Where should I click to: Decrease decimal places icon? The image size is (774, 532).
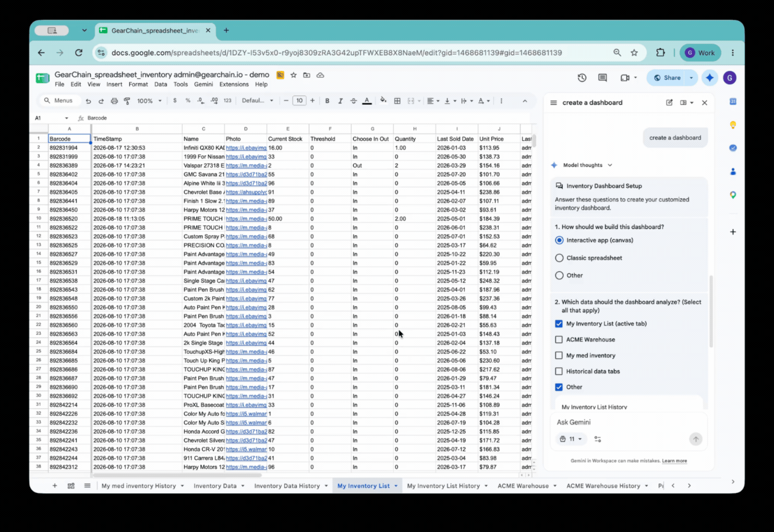pyautogui.click(x=201, y=101)
